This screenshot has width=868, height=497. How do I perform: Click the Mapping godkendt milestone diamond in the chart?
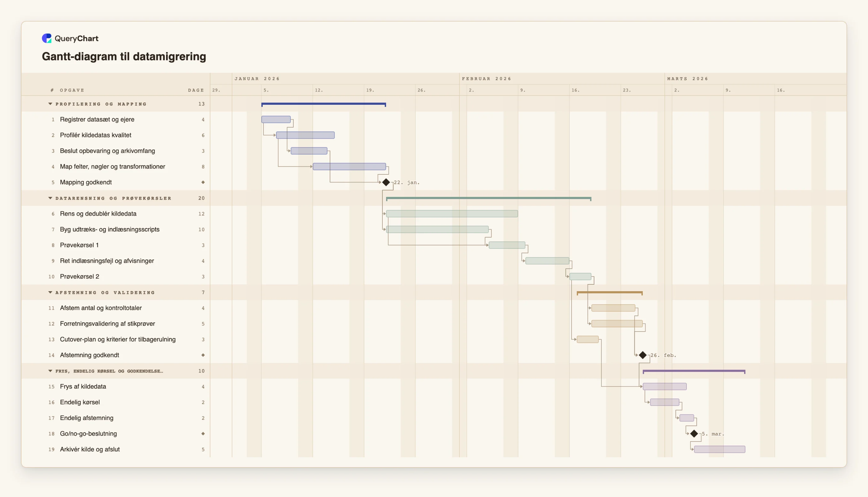coord(386,182)
